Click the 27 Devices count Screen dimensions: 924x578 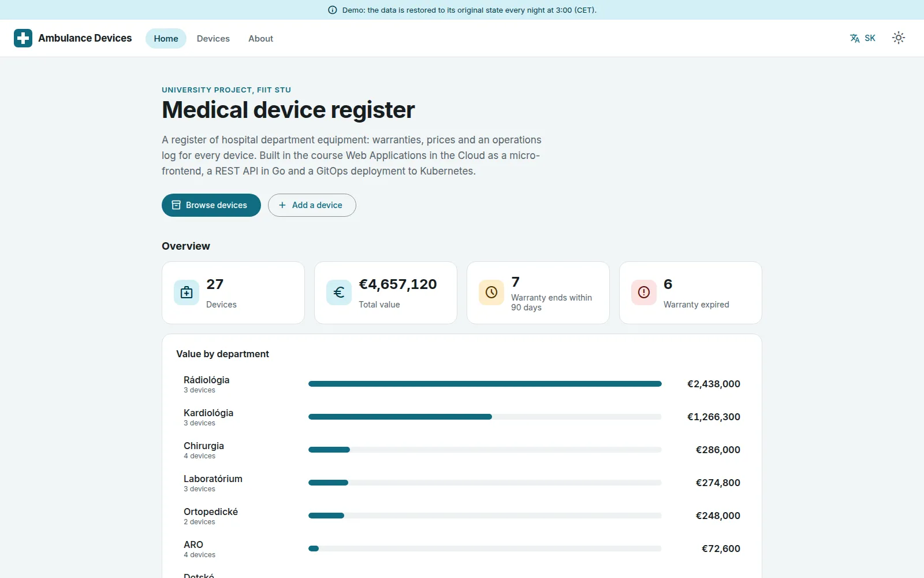(x=215, y=284)
